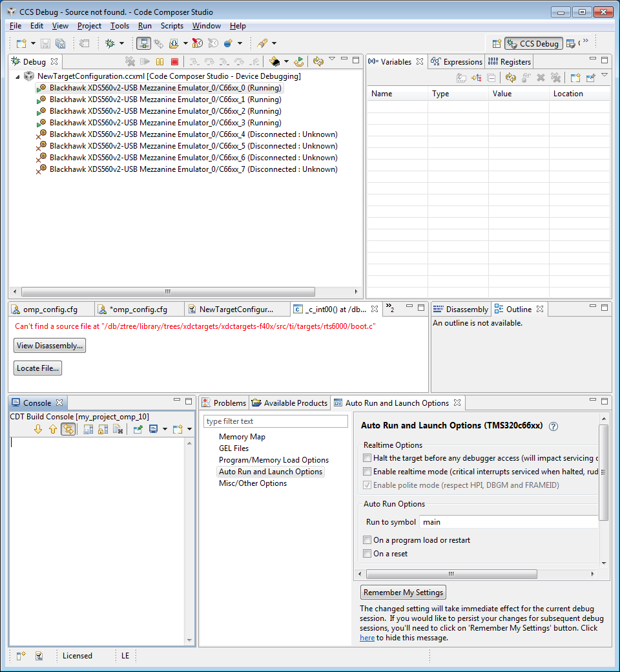This screenshot has height=672, width=620.
Task: Collapse the NewTargetConfiguration.ccxml tree node
Action: tap(17, 77)
